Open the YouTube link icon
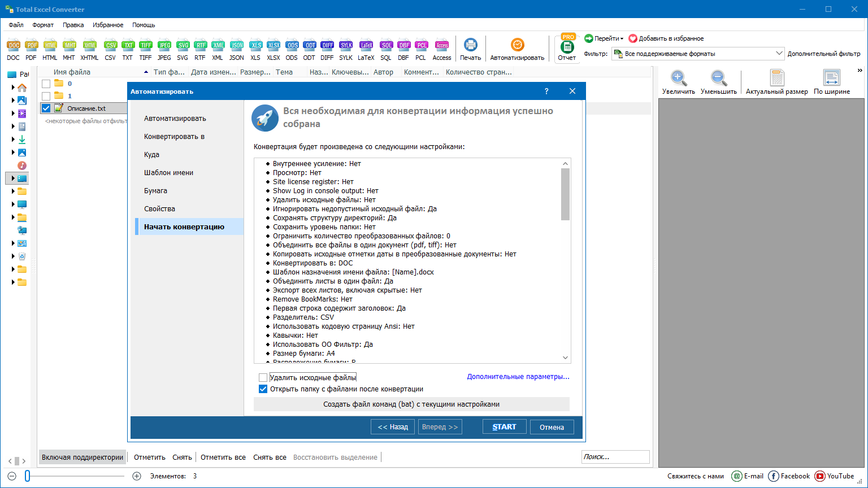The image size is (868, 488). click(820, 476)
